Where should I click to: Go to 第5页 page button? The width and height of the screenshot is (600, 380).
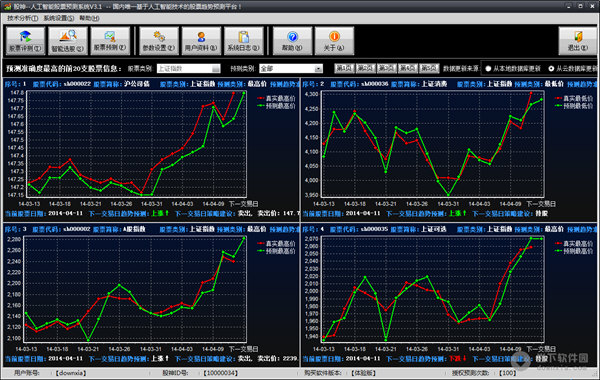click(429, 68)
